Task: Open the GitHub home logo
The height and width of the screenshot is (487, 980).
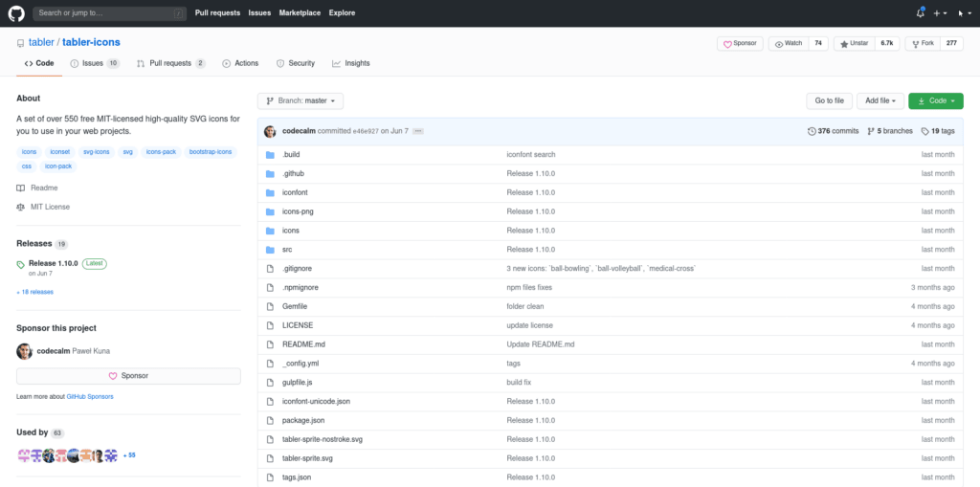Action: (16, 12)
